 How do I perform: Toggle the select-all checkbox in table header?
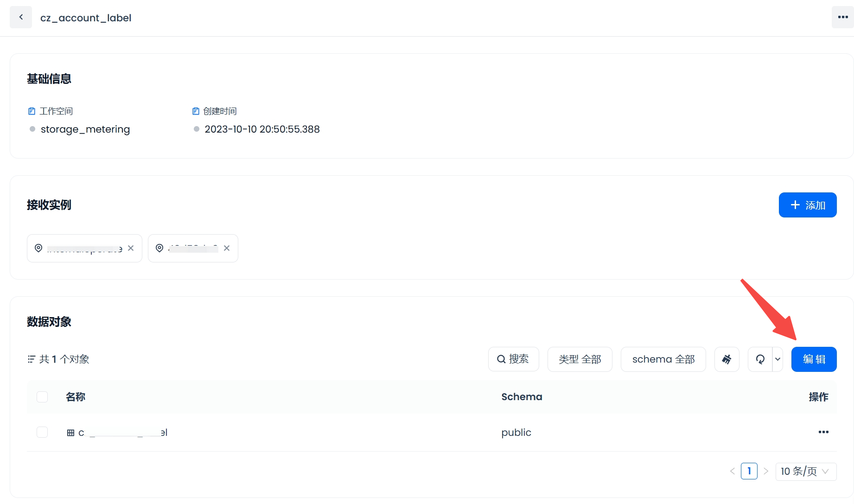coord(42,397)
